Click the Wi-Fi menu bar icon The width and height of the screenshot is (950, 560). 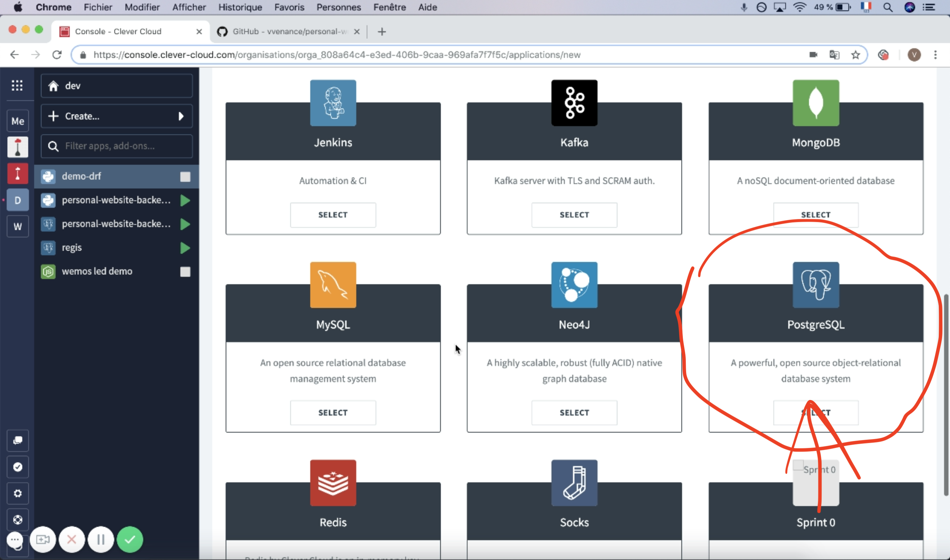point(799,7)
